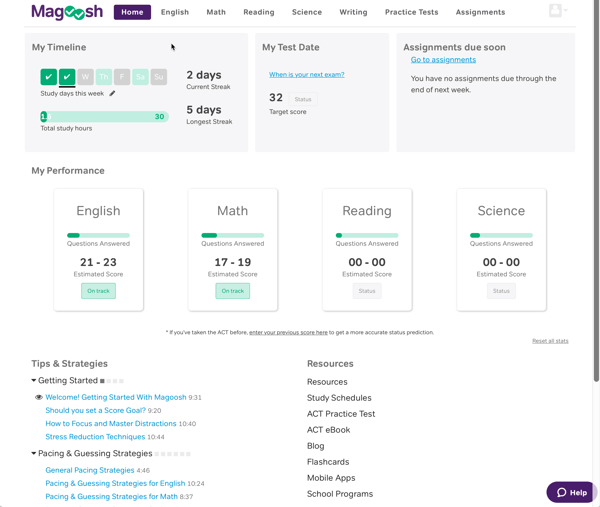Click 'enter your previous score here' link
Viewport: 600px width, 507px height.
click(288, 333)
